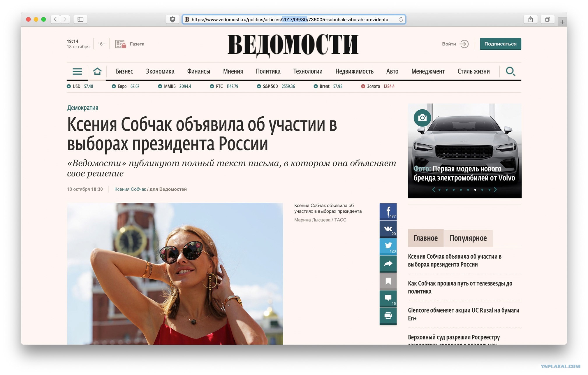
Task: Click the РТС 1147.79 index ticker
Action: tap(224, 86)
